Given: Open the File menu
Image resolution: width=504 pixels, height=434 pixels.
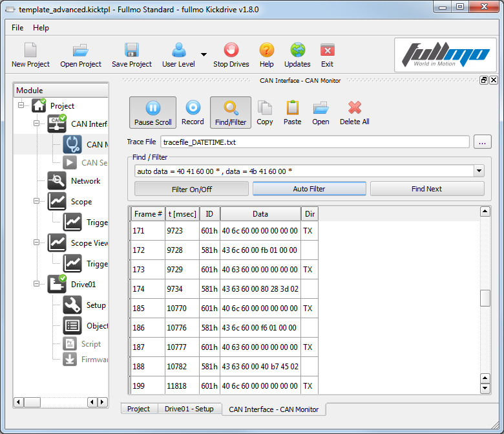Looking at the screenshot, I should (x=17, y=28).
